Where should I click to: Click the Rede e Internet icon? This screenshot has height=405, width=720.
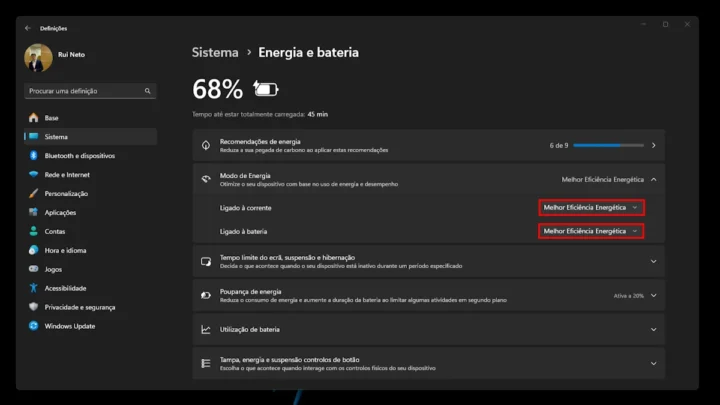tap(34, 174)
